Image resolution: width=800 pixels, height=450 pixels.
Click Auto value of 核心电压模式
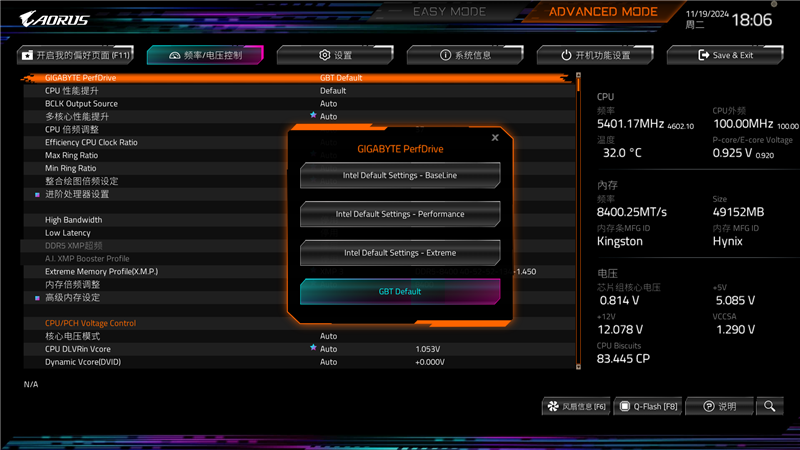tap(329, 336)
